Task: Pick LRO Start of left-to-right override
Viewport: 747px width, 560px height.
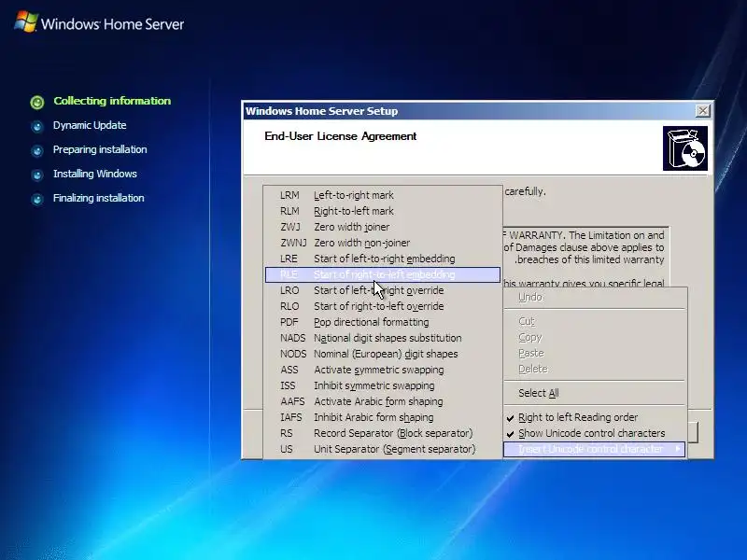Action: click(x=383, y=290)
